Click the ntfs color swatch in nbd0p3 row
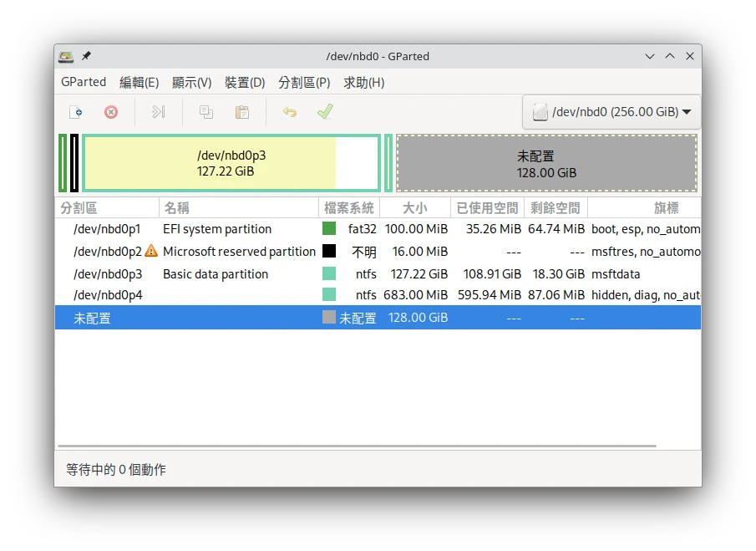Image resolution: width=756 pixels, height=551 pixels. pyautogui.click(x=329, y=273)
